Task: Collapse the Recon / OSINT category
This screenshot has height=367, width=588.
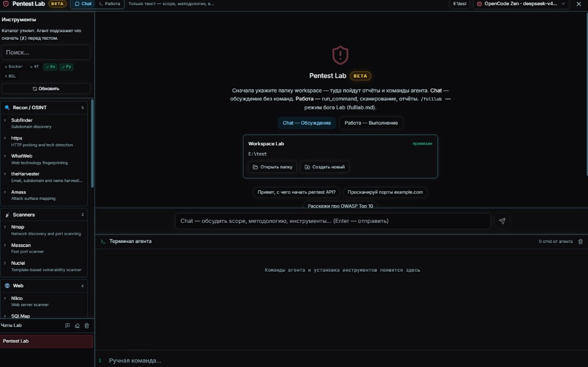Action: (x=44, y=108)
